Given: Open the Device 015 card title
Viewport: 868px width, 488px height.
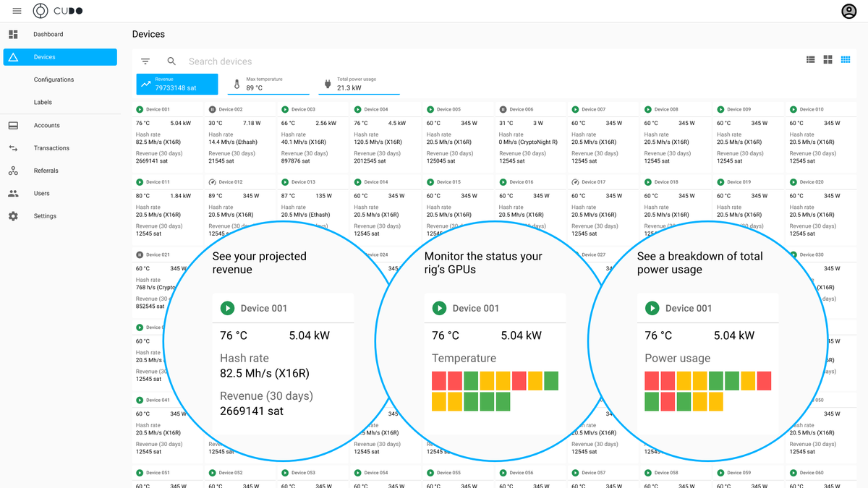Looking at the screenshot, I should pyautogui.click(x=448, y=182).
